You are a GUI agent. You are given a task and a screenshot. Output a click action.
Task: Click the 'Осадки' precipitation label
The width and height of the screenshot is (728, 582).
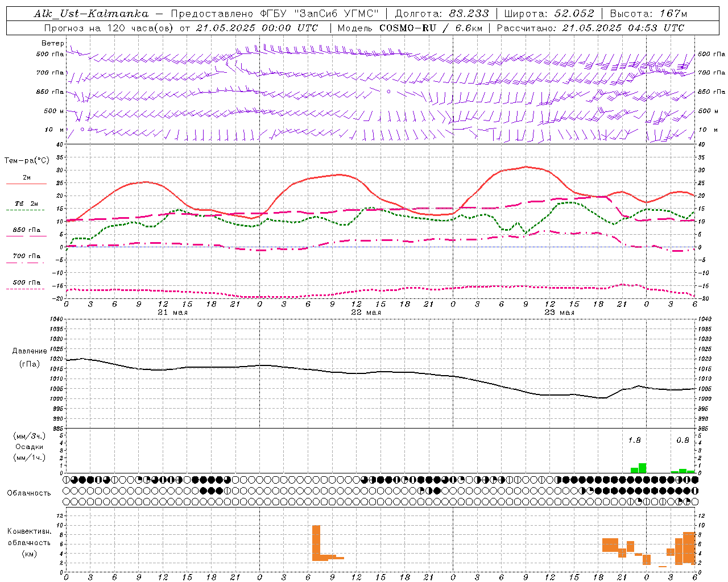30,447
